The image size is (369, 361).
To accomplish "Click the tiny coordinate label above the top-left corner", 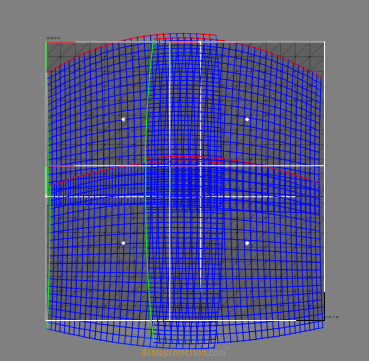I will tap(53, 38).
